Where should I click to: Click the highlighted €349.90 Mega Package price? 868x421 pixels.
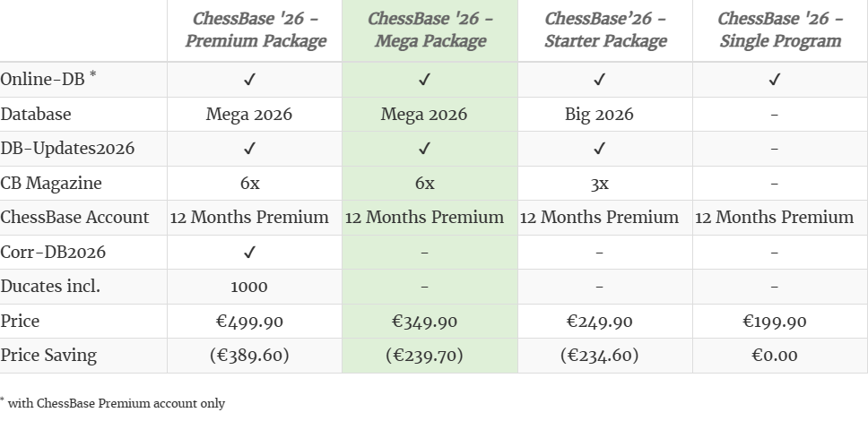424,322
